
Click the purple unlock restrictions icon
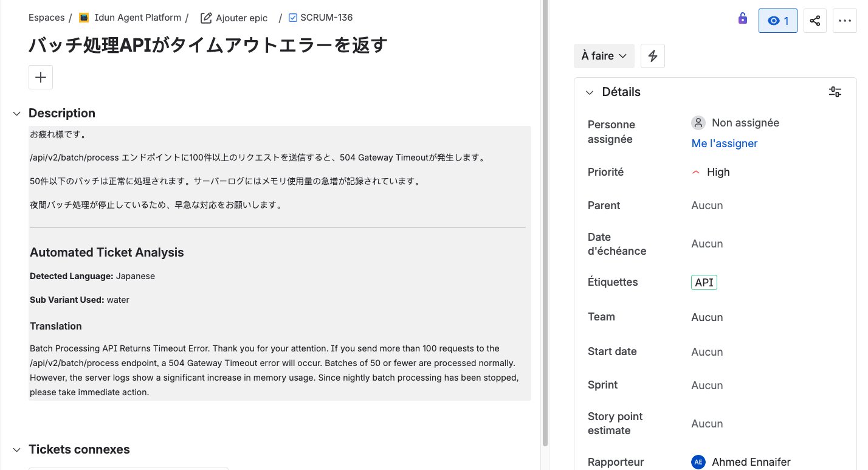pyautogui.click(x=742, y=19)
